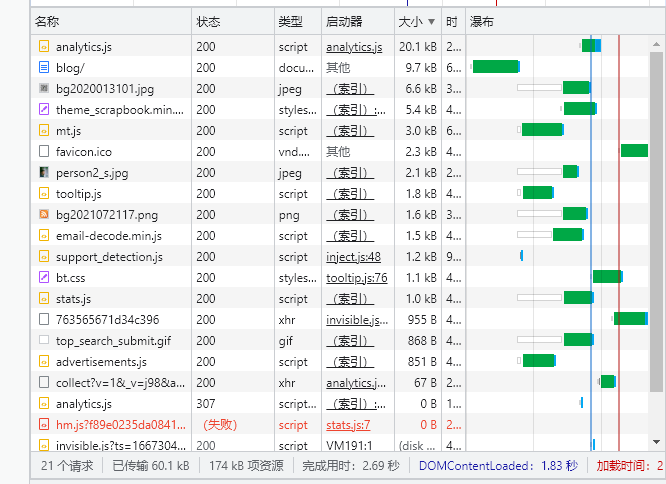This screenshot has width=666, height=484.
Task: Click the bt.css stylesheet icon
Action: [x=43, y=277]
